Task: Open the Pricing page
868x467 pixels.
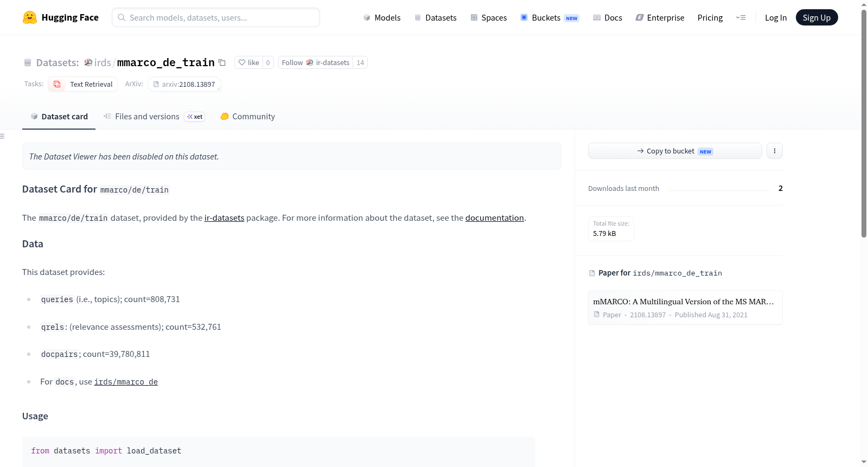Action: click(710, 17)
